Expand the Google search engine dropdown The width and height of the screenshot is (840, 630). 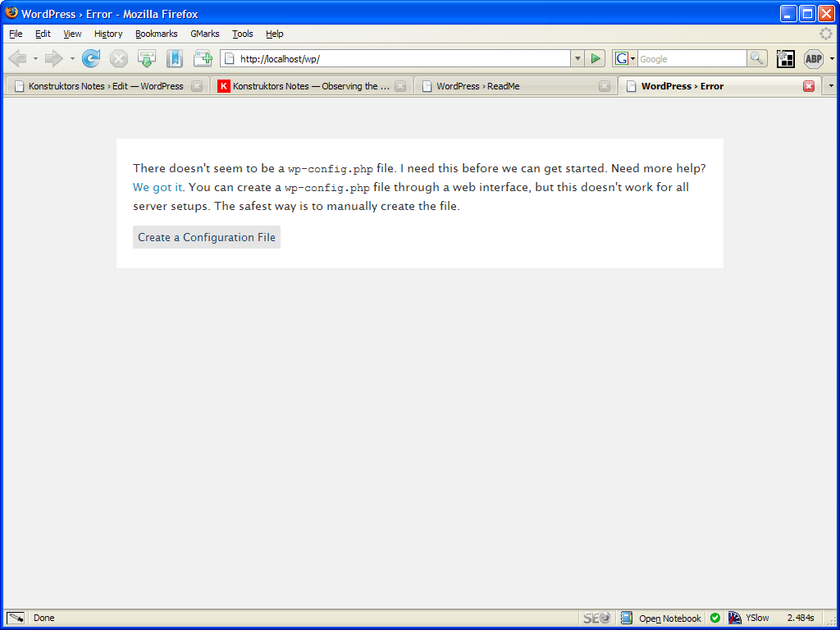click(625, 58)
